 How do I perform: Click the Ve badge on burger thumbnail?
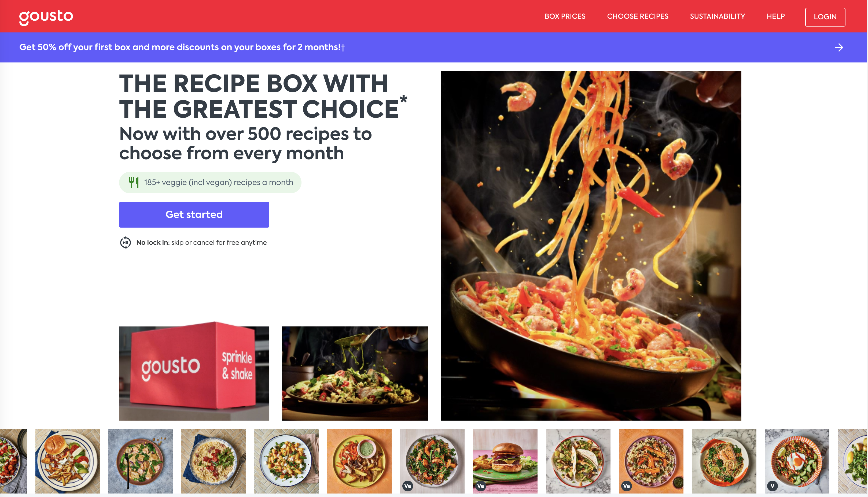(x=480, y=486)
